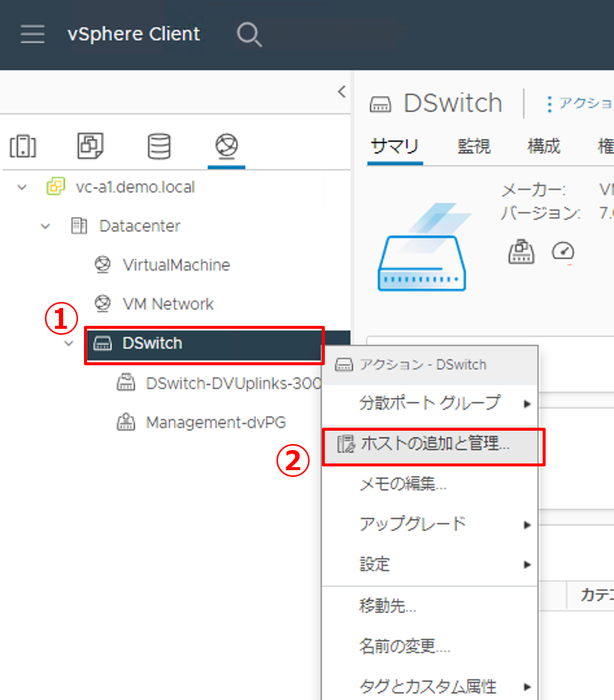Collapse the DSwitch tree node
Image resolution: width=614 pixels, height=700 pixels.
tap(69, 343)
